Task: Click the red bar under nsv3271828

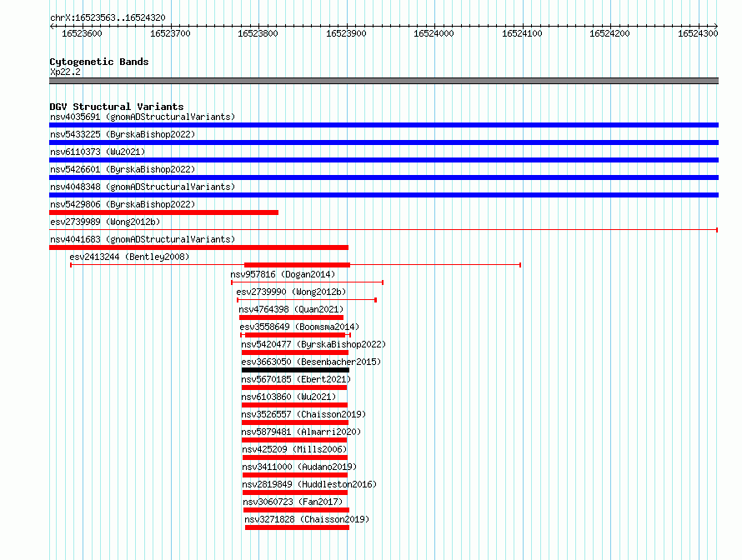Action: pos(297,527)
